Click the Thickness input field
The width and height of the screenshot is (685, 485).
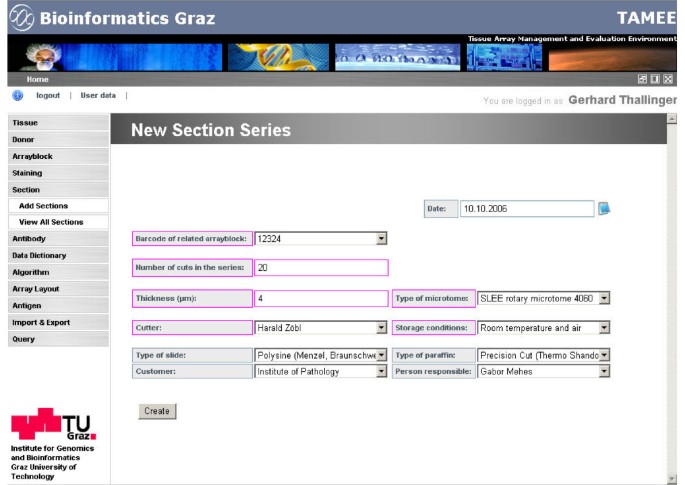(321, 298)
